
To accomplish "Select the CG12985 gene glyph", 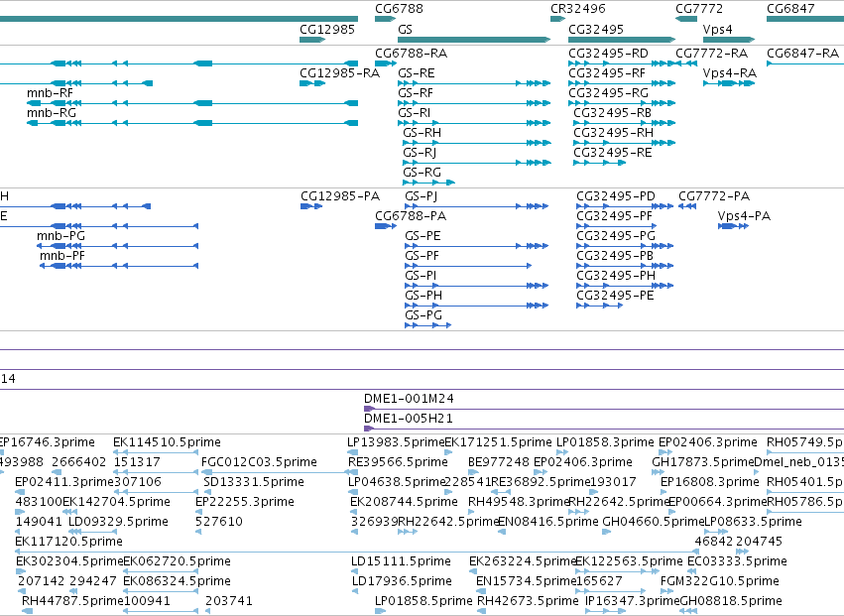I will click(312, 40).
